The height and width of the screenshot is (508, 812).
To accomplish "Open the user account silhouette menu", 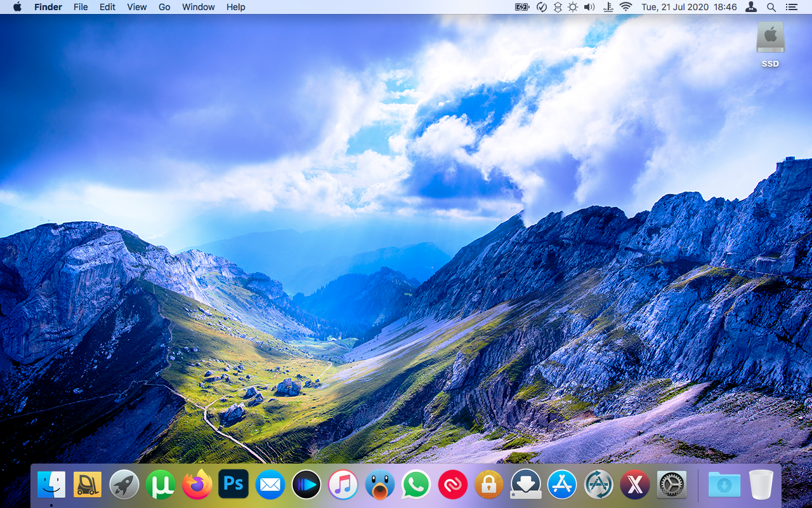I will point(751,7).
